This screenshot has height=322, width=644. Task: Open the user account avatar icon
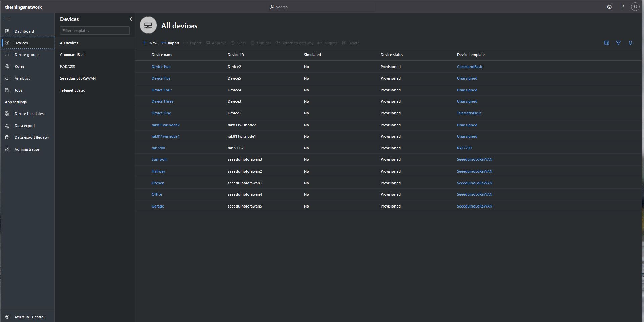tap(635, 7)
